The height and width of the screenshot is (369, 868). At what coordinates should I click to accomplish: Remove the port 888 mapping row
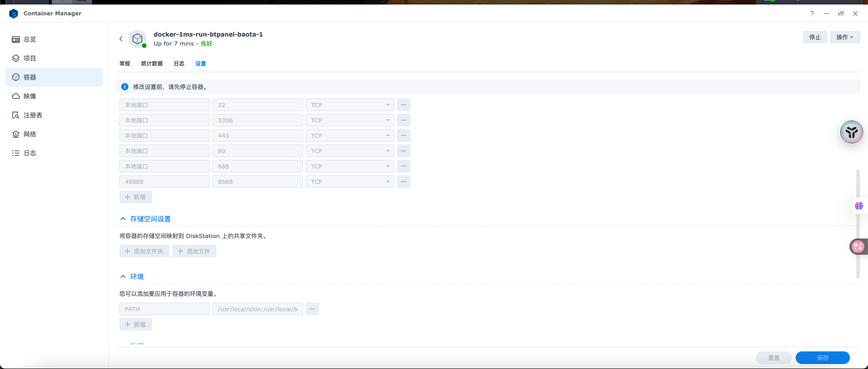(404, 166)
